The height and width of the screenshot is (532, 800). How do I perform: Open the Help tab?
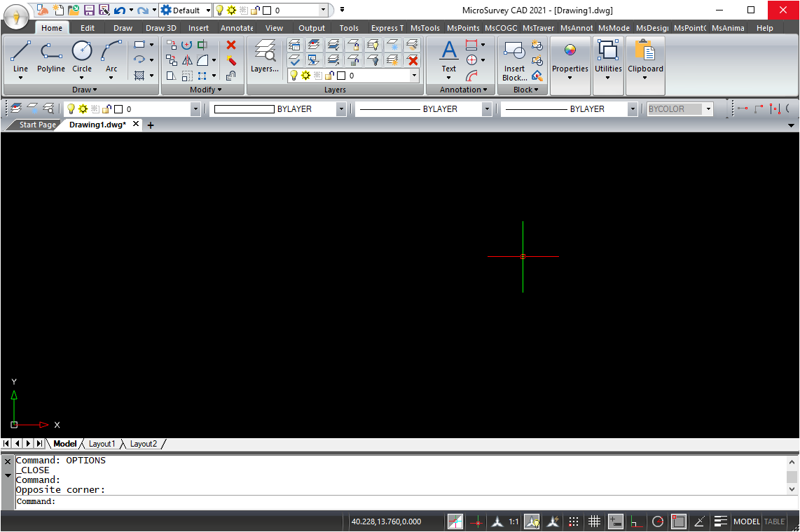[x=764, y=28]
